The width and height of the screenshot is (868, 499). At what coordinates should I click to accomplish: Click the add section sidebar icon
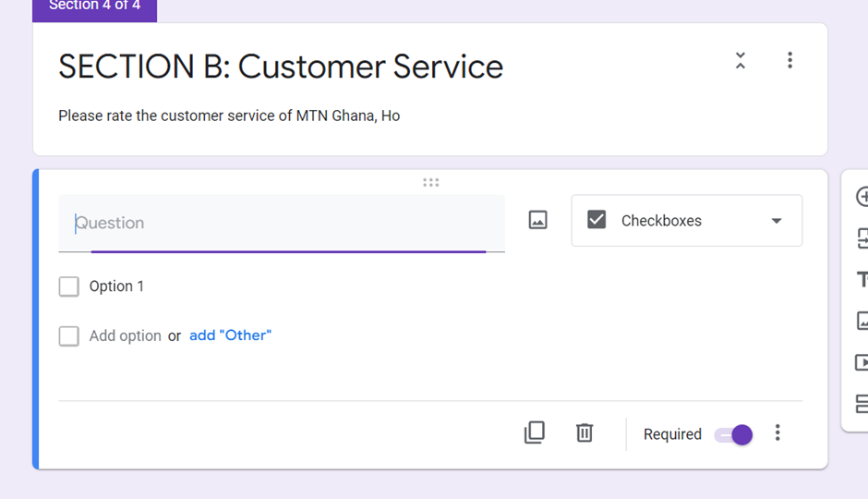862,404
